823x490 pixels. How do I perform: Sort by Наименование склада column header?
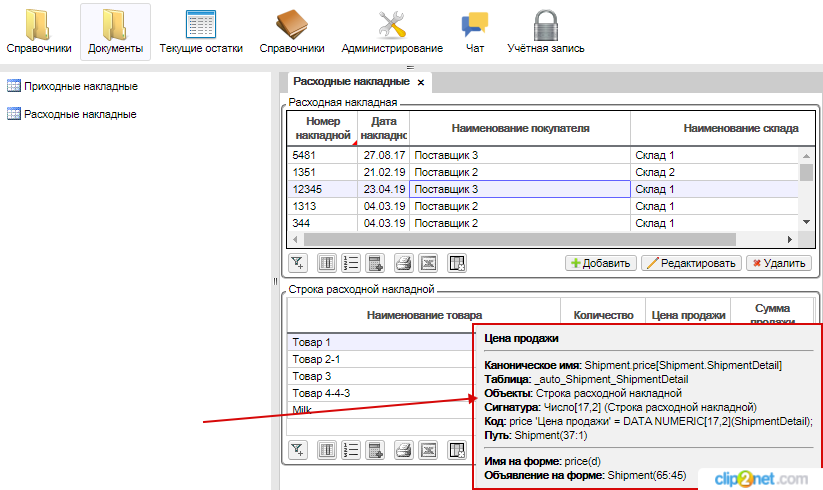click(723, 128)
